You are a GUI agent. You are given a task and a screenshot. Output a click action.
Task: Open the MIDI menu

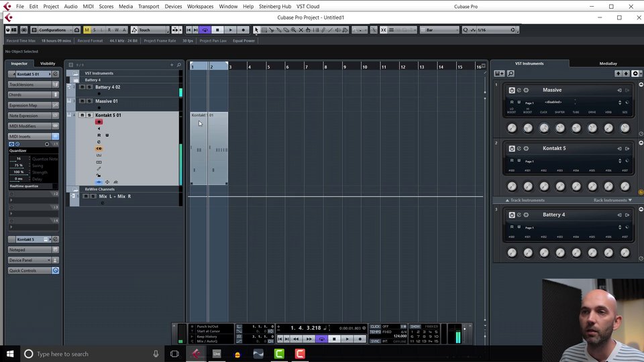pyautogui.click(x=89, y=7)
